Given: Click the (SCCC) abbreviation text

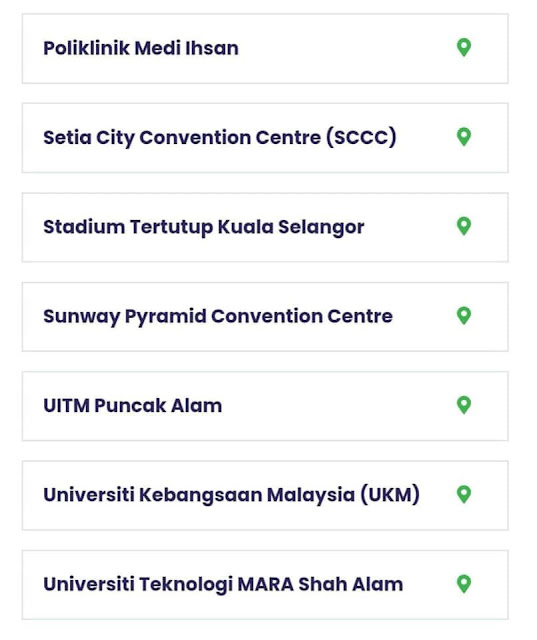Looking at the screenshot, I should 361,138.
